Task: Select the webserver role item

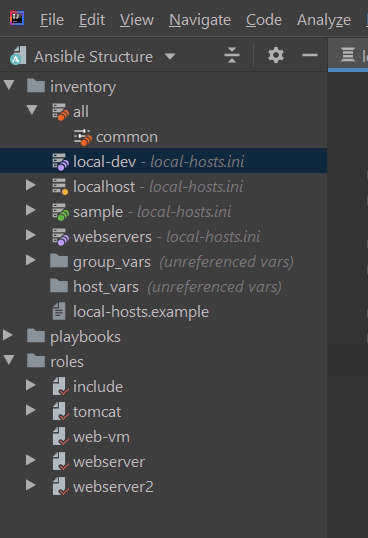Action: pos(109,462)
